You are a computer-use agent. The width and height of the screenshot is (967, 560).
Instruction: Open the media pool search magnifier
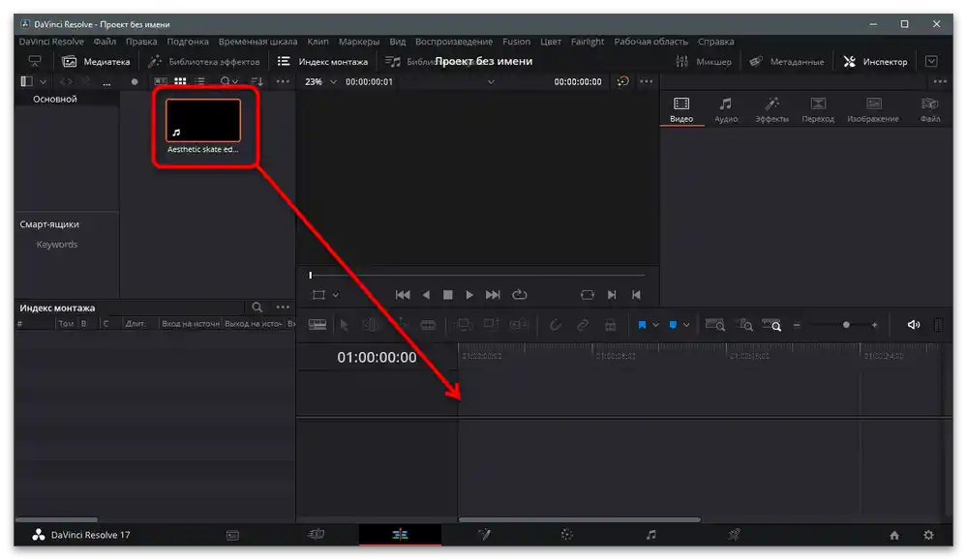(226, 81)
